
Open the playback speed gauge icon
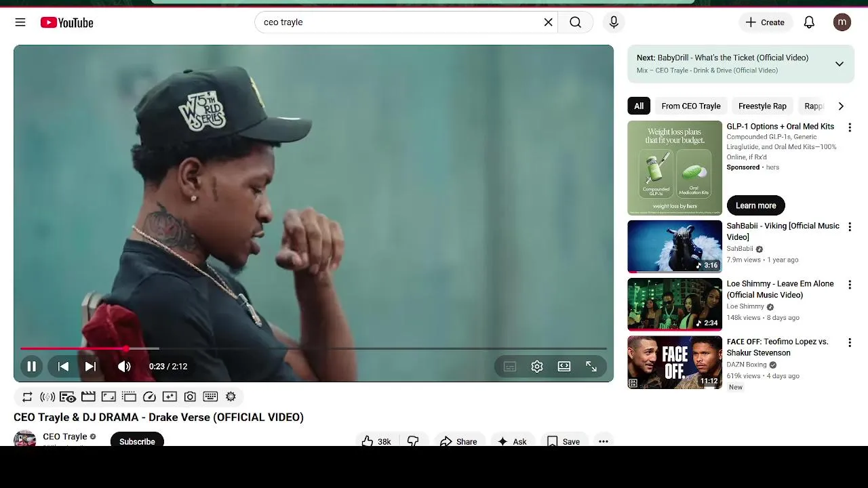click(149, 396)
